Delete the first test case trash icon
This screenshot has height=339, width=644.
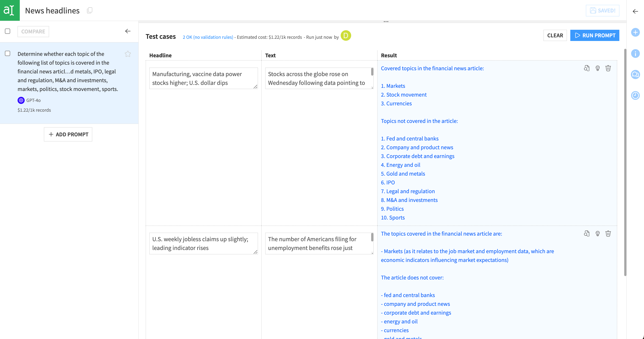point(608,68)
